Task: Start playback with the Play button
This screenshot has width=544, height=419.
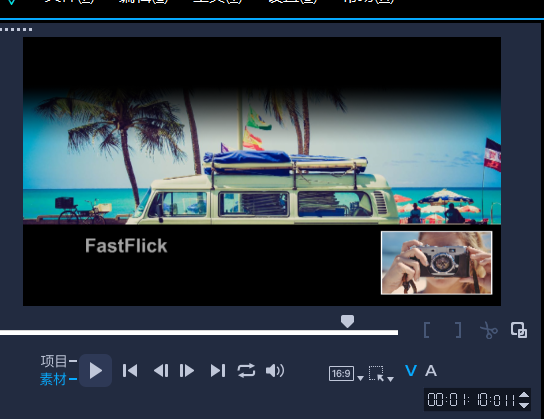Action: point(95,370)
